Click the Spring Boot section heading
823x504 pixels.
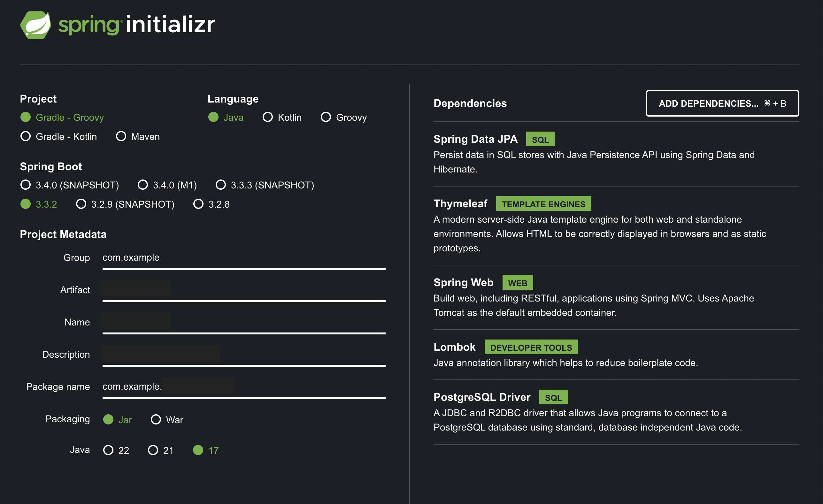(51, 166)
